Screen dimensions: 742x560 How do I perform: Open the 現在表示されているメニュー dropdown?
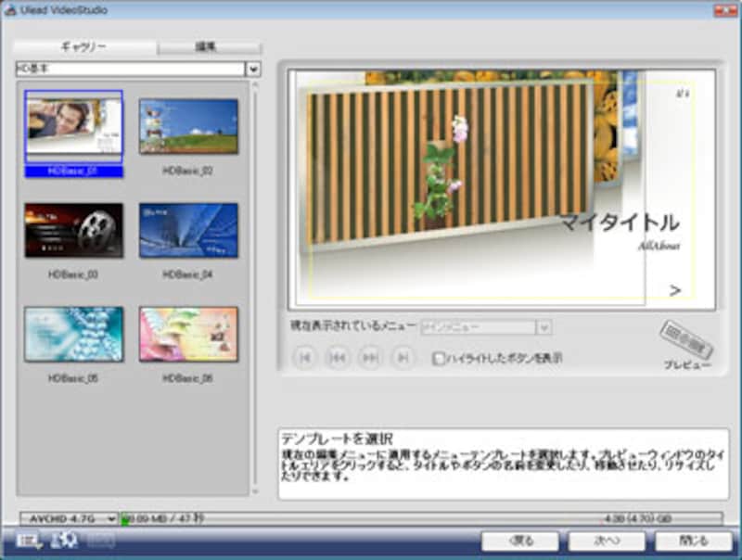[486, 327]
